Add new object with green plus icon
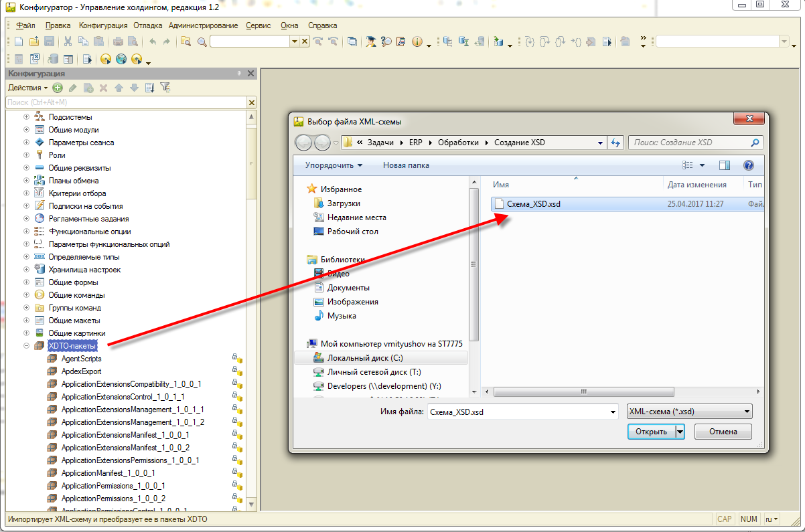Screen dimensions: 805x532 coord(58,88)
